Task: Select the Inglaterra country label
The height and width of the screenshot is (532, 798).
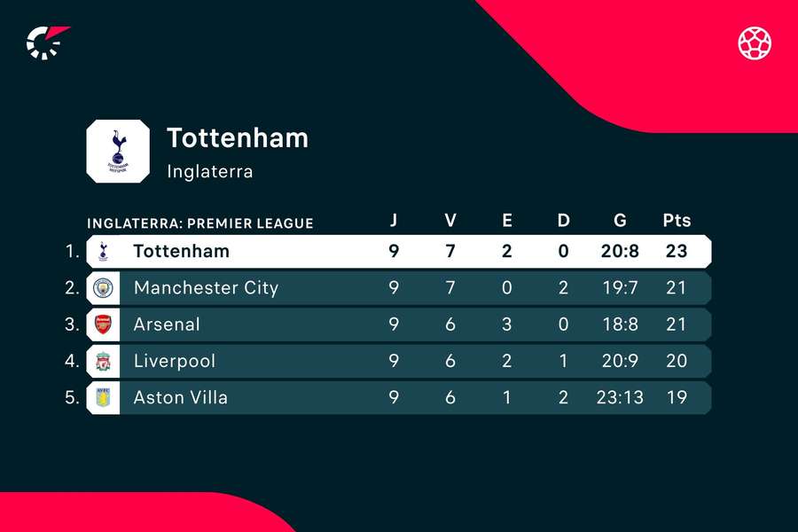Action: tap(210, 171)
